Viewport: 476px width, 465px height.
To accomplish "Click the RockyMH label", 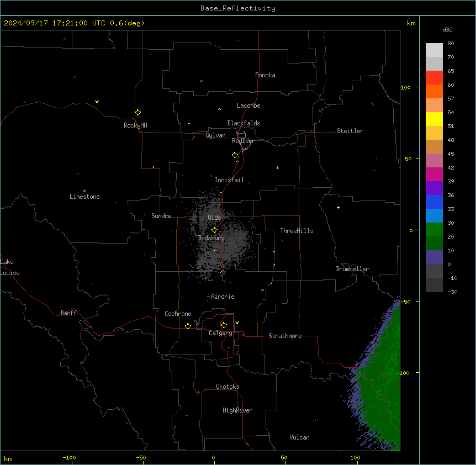I will pos(135,125).
